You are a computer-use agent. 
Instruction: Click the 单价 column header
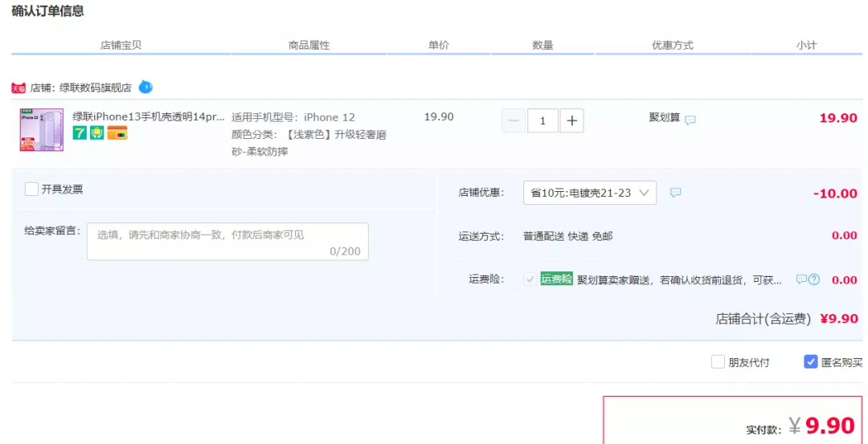pos(439,45)
